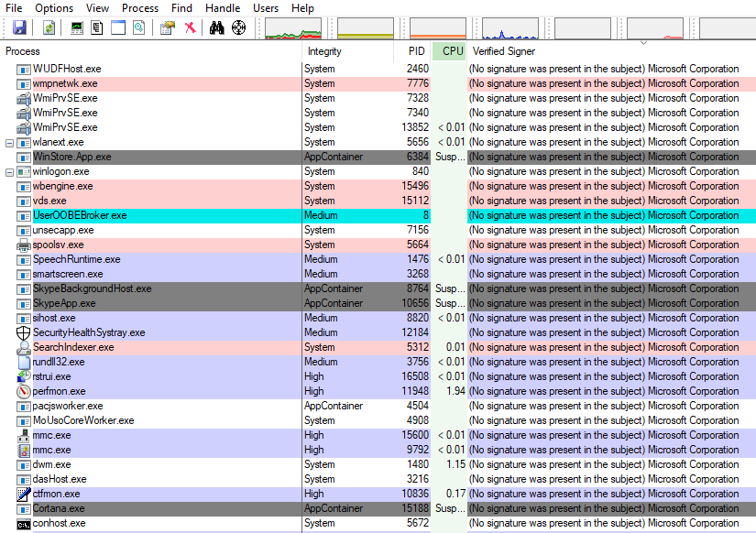The width and height of the screenshot is (756, 533).
Task: Open the Handle menu
Action: [223, 8]
